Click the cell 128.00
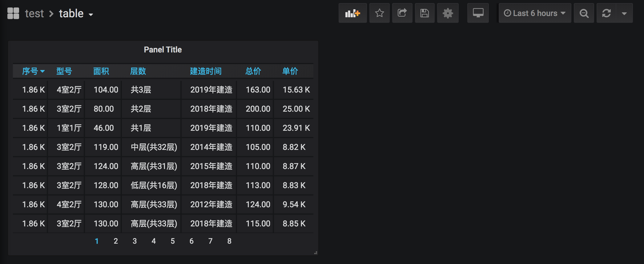 coord(103,185)
